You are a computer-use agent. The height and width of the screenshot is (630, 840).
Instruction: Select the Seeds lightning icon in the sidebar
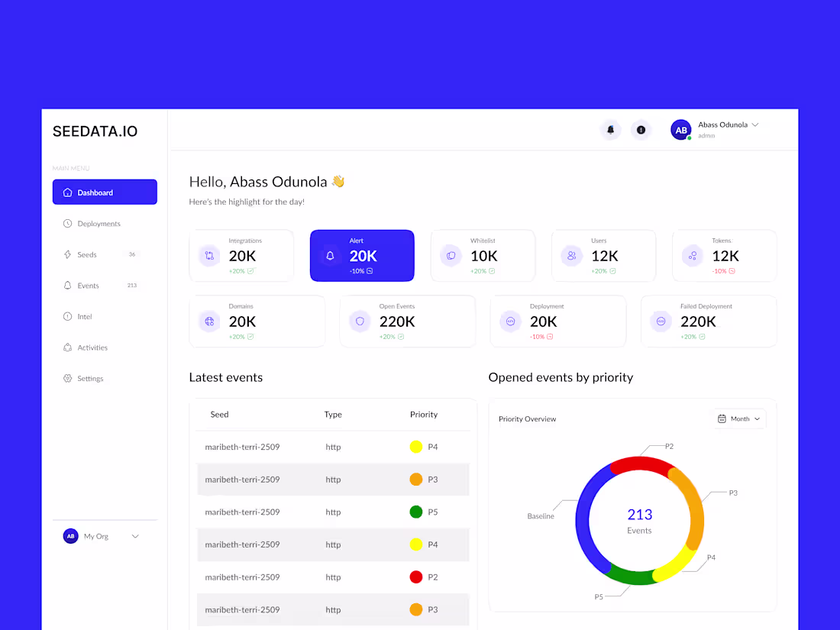pyautogui.click(x=69, y=254)
